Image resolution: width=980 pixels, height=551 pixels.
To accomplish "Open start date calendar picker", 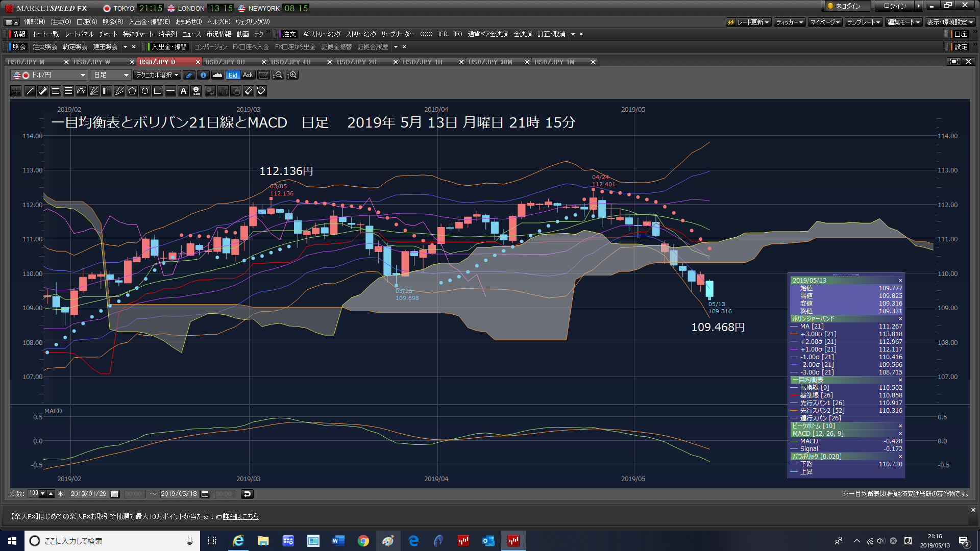I will [115, 494].
